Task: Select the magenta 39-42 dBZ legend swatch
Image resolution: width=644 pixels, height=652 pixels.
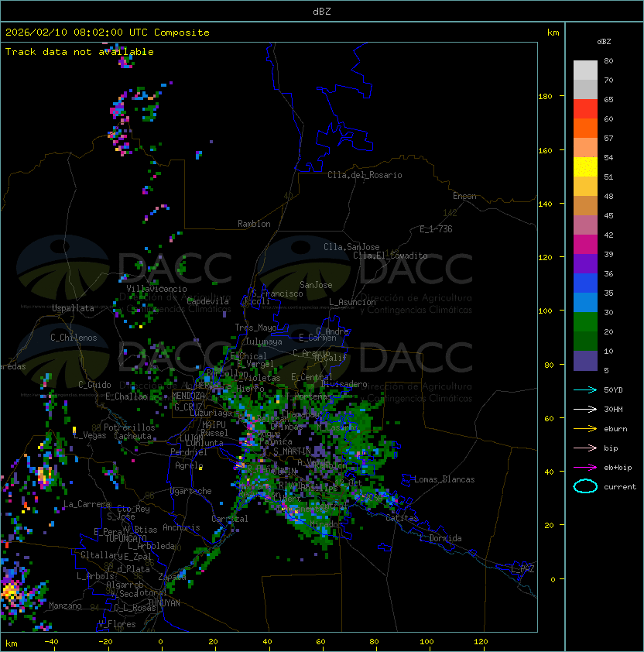Action: [585, 245]
